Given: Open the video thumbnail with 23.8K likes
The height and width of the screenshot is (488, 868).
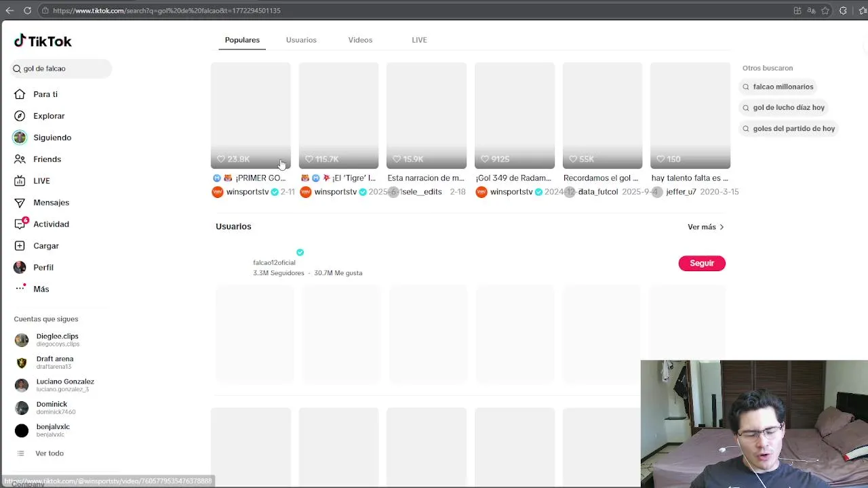Looking at the screenshot, I should [250, 115].
